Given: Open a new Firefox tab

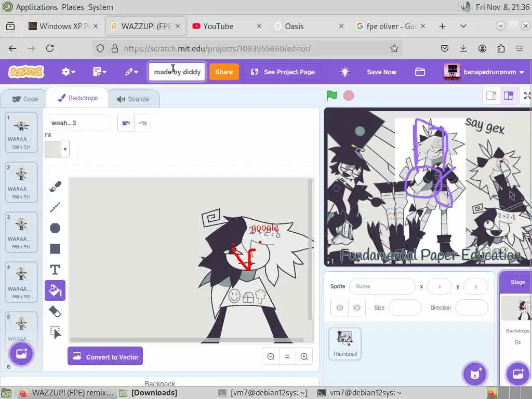Looking at the screenshot, I should point(443,26).
